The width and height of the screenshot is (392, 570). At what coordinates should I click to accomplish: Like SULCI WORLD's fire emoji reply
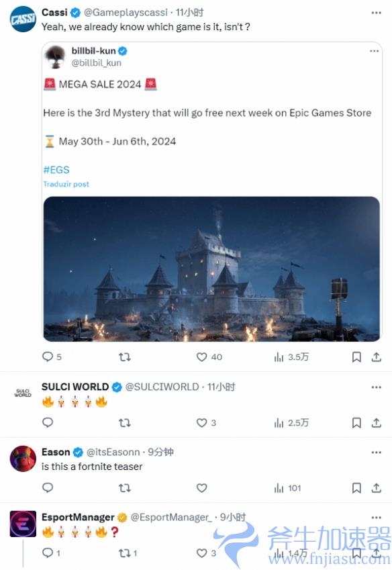pyautogui.click(x=201, y=423)
